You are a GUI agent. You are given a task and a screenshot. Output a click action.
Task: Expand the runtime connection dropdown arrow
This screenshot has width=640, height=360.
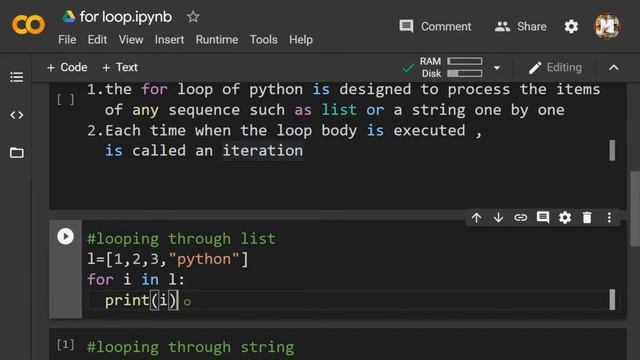pyautogui.click(x=497, y=67)
